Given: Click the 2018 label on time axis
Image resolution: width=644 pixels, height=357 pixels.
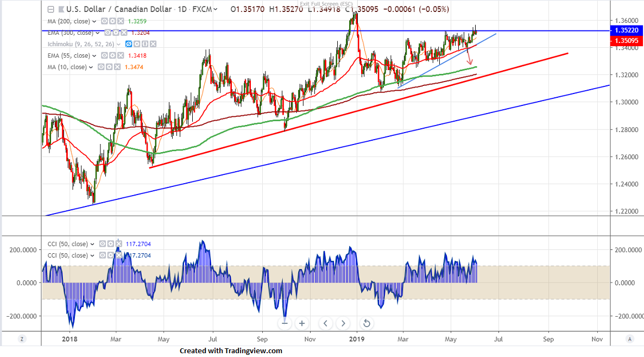Looking at the screenshot, I should click(x=70, y=339).
